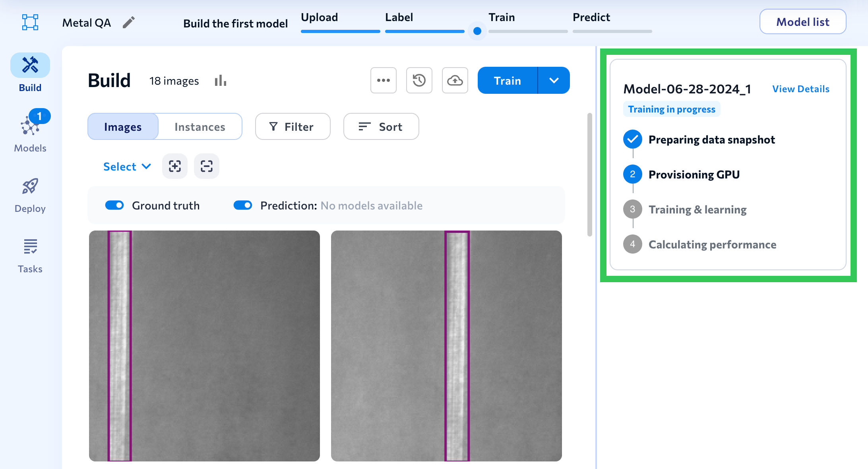
Task: Click the pencil icon to rename the project
Action: click(128, 23)
